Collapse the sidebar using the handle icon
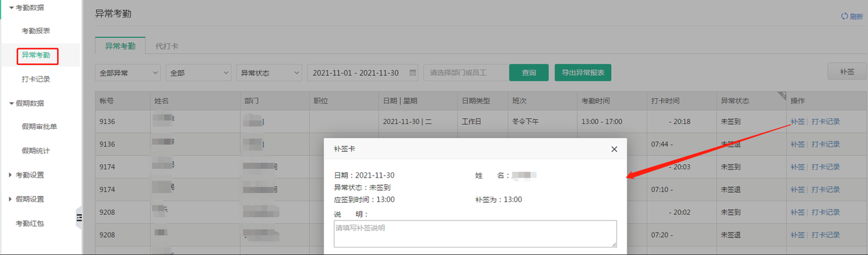 [x=79, y=217]
